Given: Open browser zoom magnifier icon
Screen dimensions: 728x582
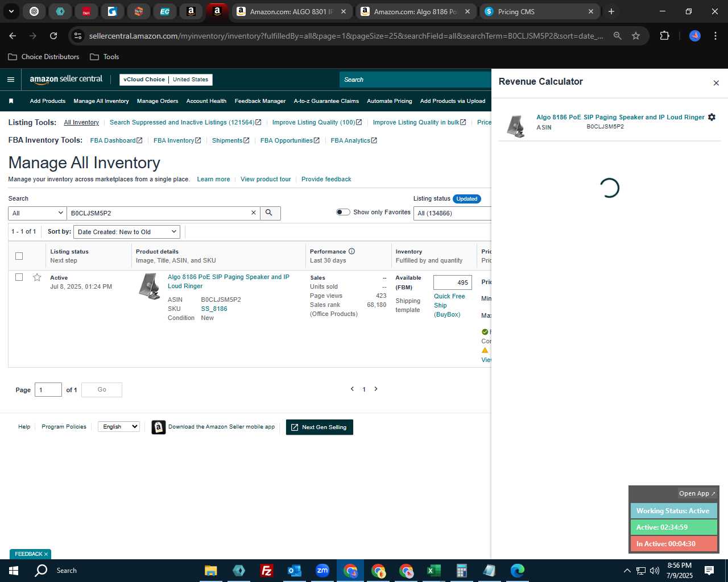Looking at the screenshot, I should [617, 36].
